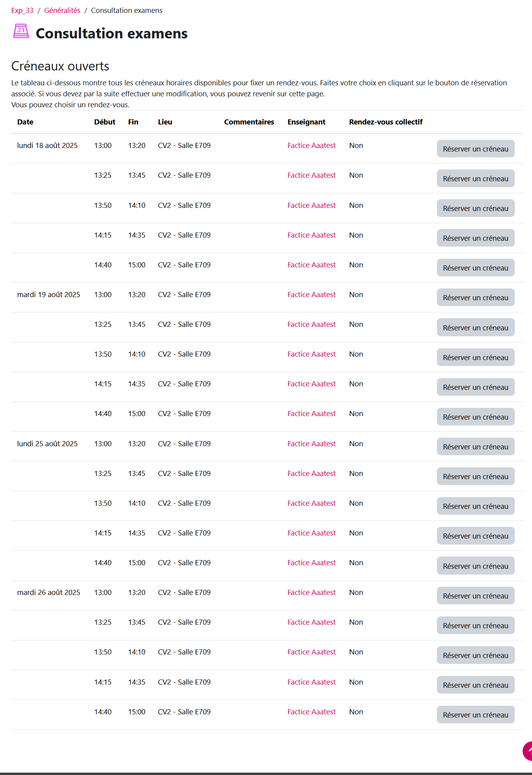The width and height of the screenshot is (532, 775).
Task: Go to the Généralités breadcrumb link
Action: click(62, 11)
